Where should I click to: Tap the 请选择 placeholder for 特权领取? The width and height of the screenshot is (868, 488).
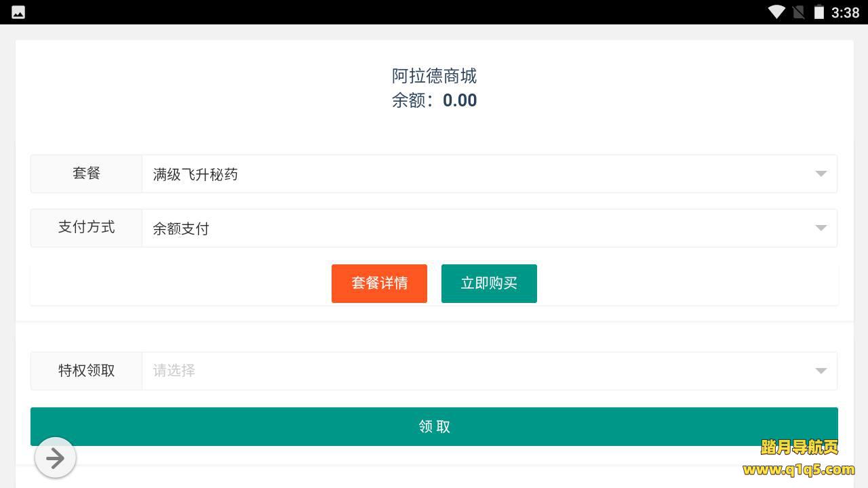(174, 371)
